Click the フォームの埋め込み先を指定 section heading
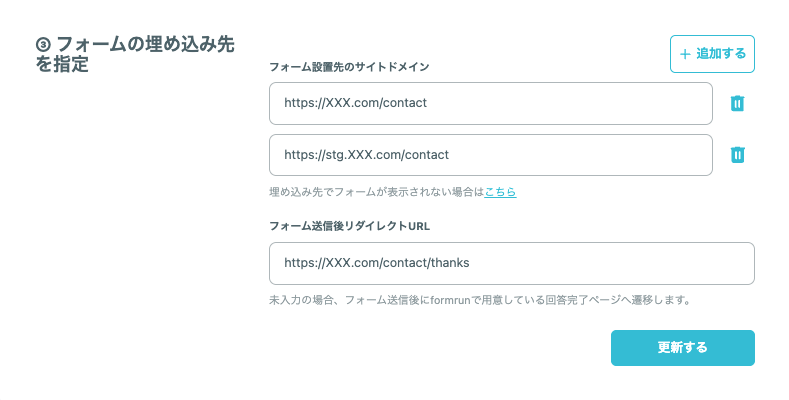Viewport: 789px width, 400px height. [135, 54]
